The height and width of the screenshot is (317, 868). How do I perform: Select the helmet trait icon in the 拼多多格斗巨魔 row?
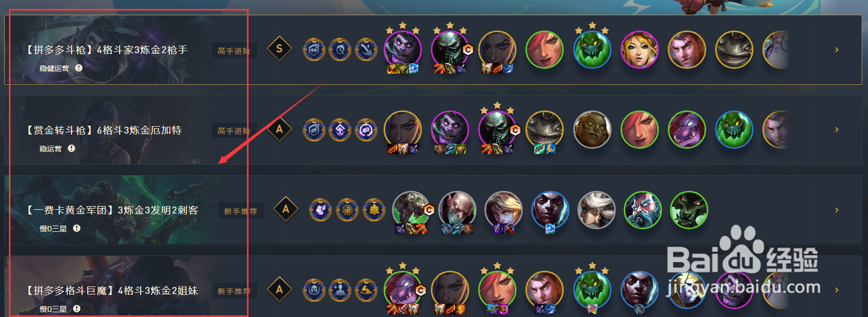click(x=314, y=290)
